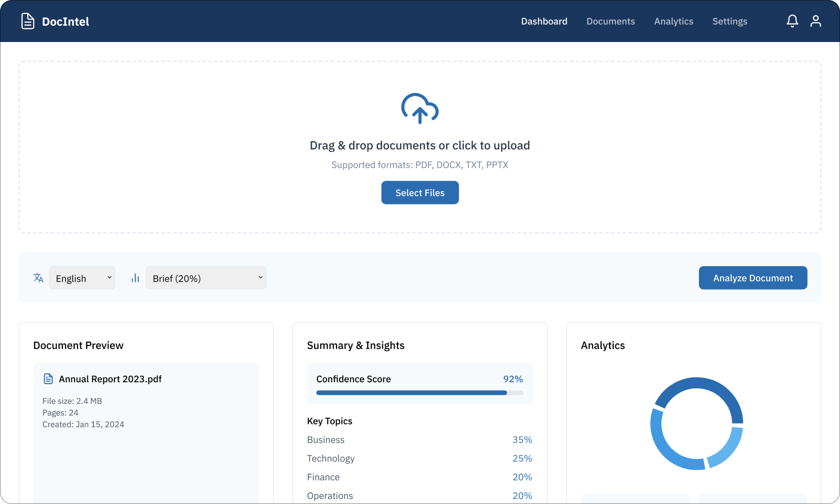The image size is (840, 504).
Task: Click the translation language icon
Action: 38,278
